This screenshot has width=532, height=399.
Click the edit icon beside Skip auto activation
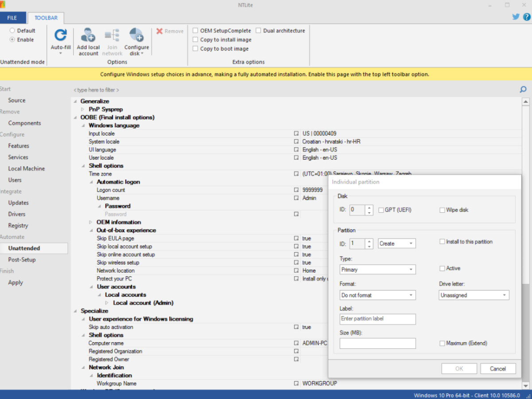[296, 327]
